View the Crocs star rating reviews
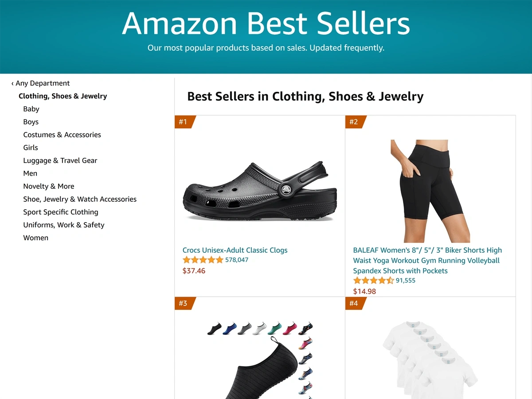 tap(215, 260)
